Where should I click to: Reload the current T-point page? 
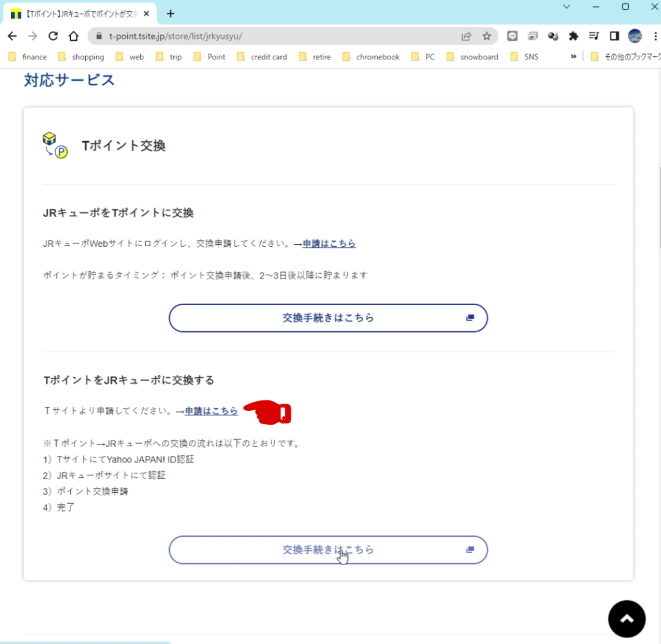[x=53, y=36]
